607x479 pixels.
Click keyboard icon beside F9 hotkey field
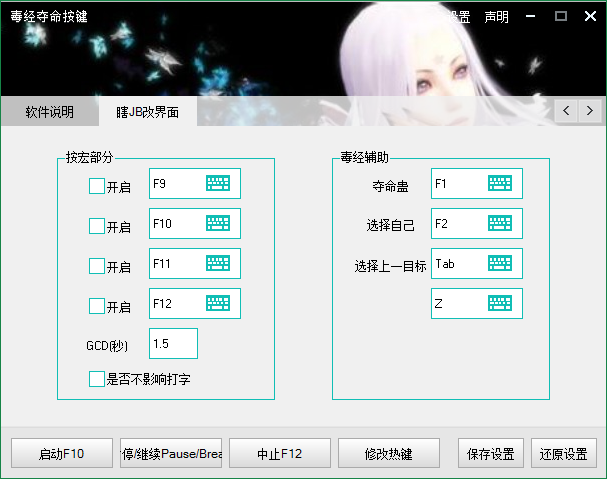point(218,183)
